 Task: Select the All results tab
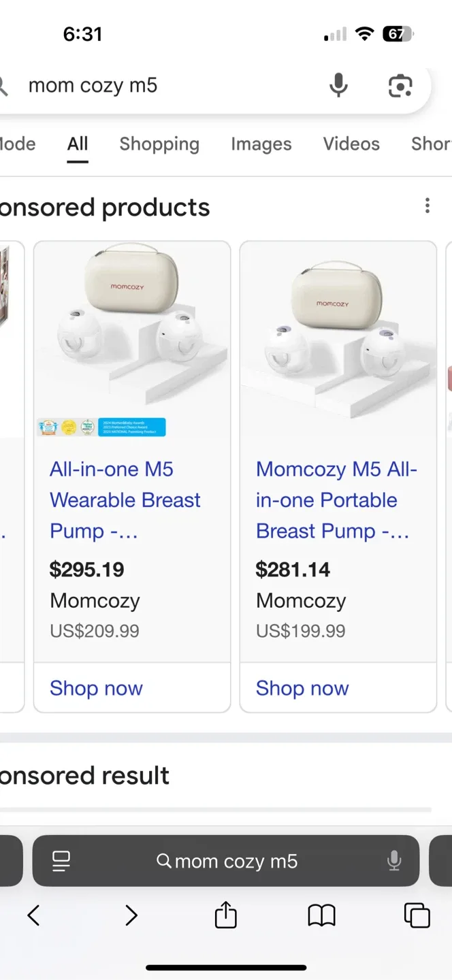(77, 144)
